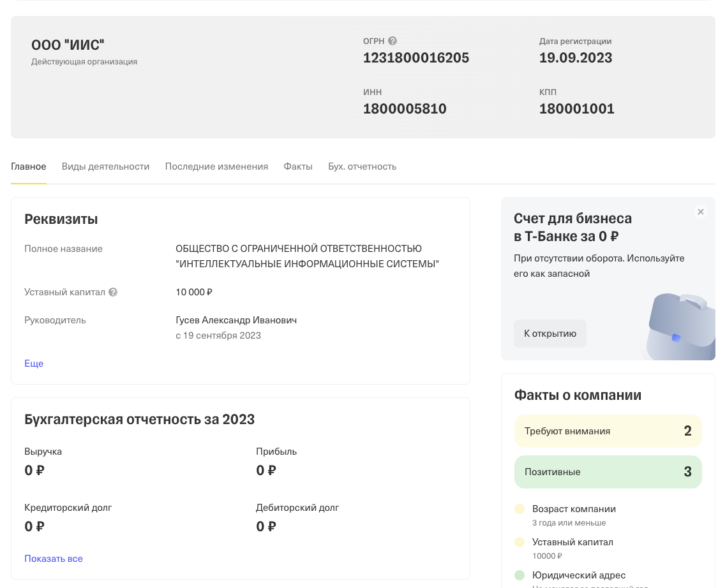Click the briefcase illustration in the T-Банк banner
Image resolution: width=718 pixels, height=588 pixels.
[x=680, y=327]
